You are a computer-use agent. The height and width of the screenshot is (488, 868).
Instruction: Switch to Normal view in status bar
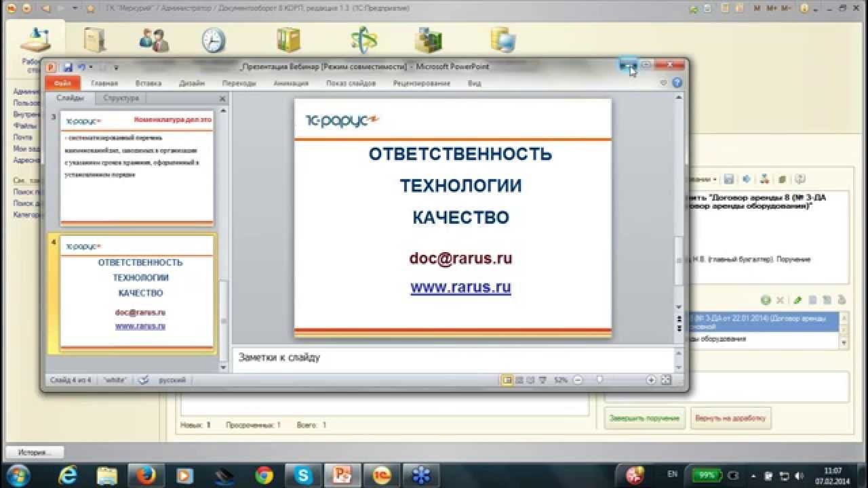pyautogui.click(x=507, y=380)
